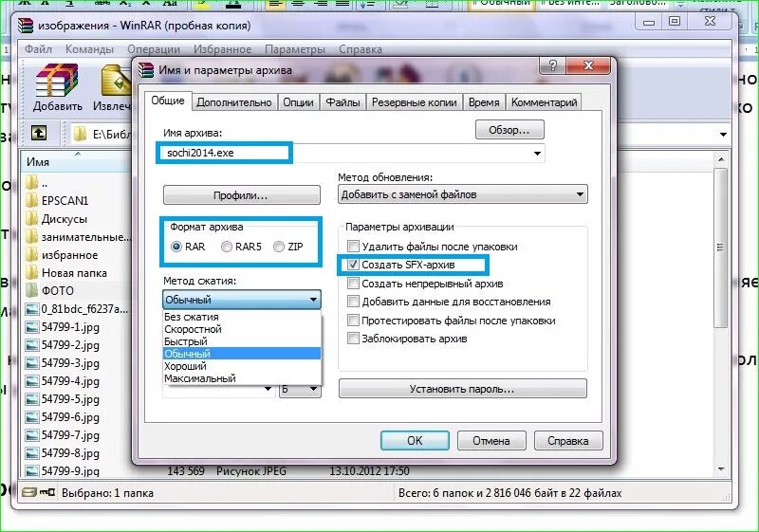Viewport: 759px width, 532px height.
Task: Go up one folder level icon
Action: [39, 133]
